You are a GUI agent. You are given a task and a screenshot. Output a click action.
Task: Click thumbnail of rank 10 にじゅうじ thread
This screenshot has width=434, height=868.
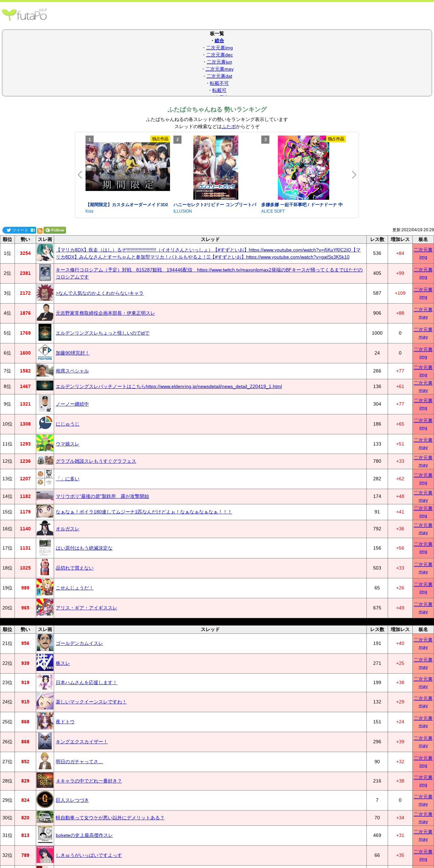[x=45, y=423]
